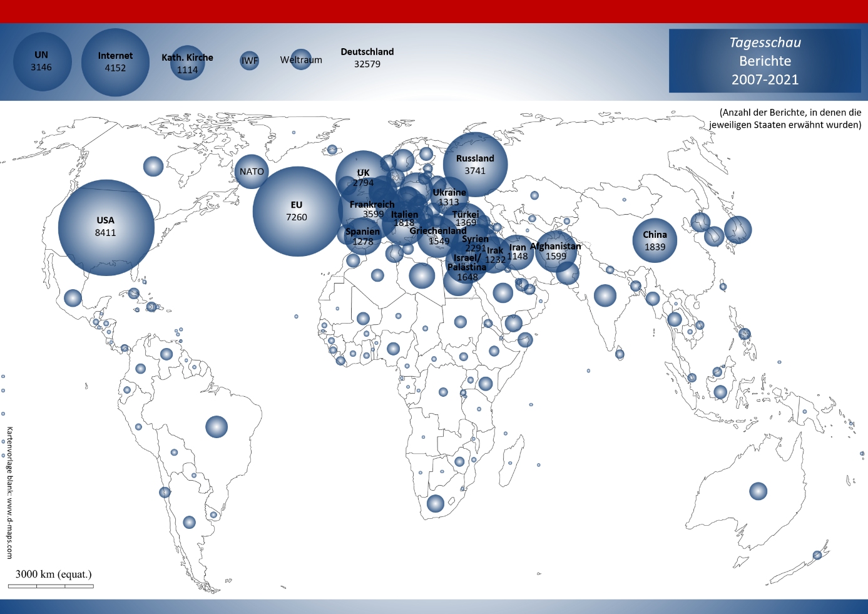868x614 pixels.
Task: Open the China bubble labeled 1839
Action: tap(654, 240)
